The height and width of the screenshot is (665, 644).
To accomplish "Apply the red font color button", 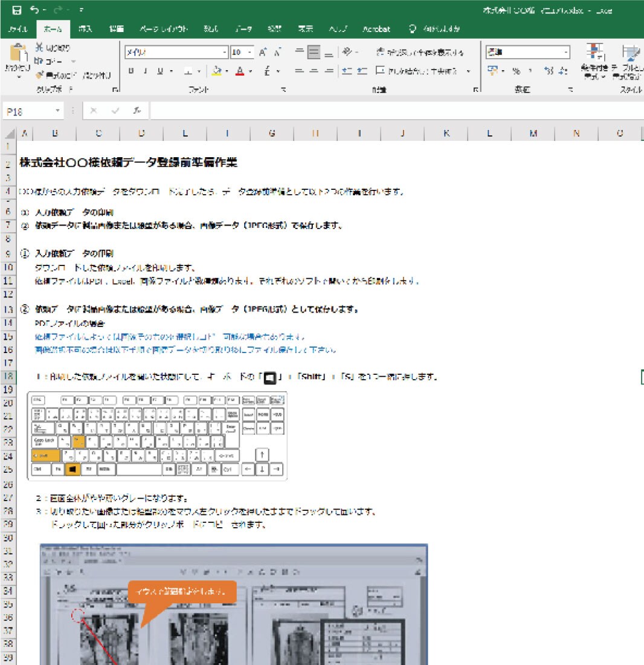I will pyautogui.click(x=240, y=71).
